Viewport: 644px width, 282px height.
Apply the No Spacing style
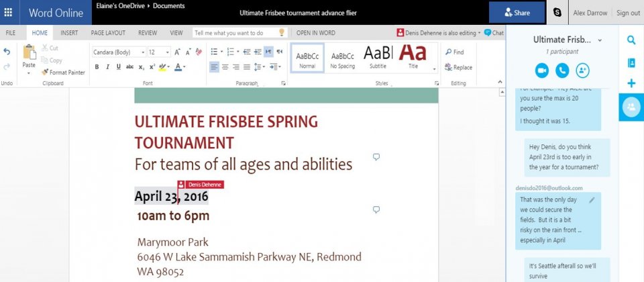tap(343, 59)
